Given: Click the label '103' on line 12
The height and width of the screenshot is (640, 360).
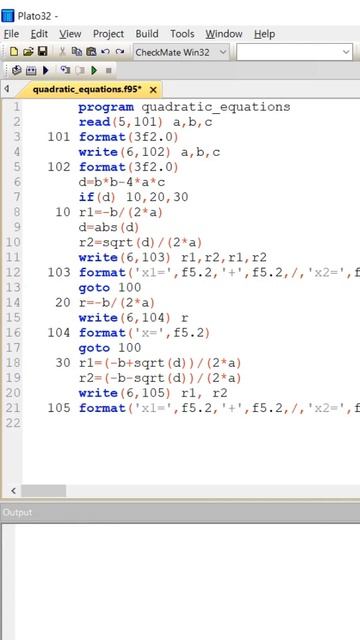Looking at the screenshot, I should (x=59, y=273).
